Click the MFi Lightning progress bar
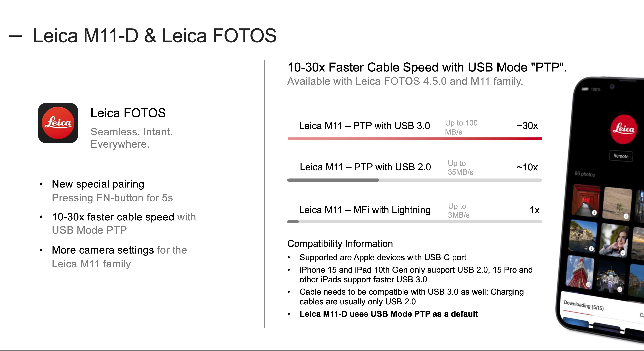644x351 pixels. coord(415,222)
